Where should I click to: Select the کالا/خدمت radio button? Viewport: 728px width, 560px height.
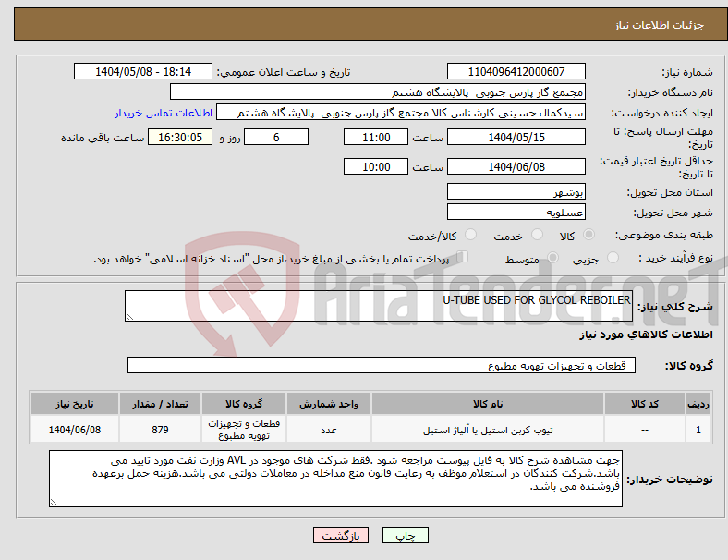[471, 235]
